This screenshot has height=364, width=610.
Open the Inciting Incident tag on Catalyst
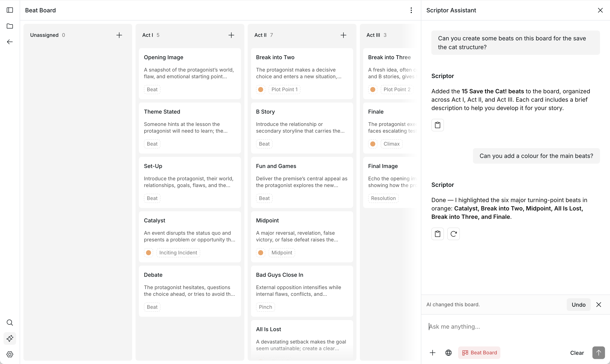coord(178,253)
